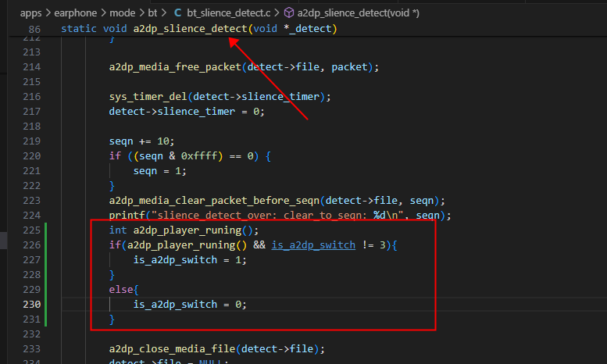
Task: Click the printf statement on line 224
Action: pos(280,216)
